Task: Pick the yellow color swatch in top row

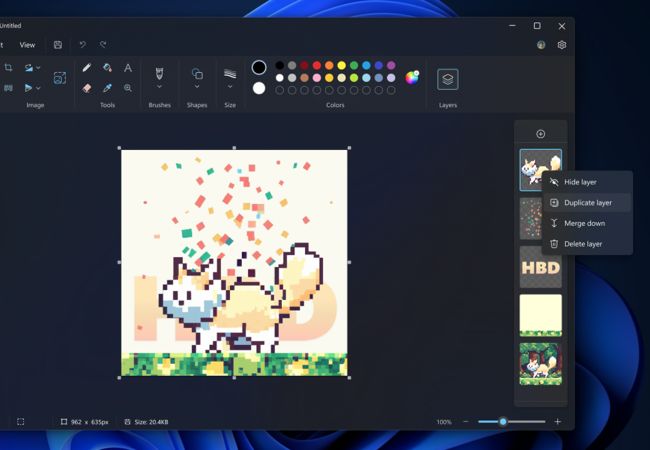Action: point(342,65)
